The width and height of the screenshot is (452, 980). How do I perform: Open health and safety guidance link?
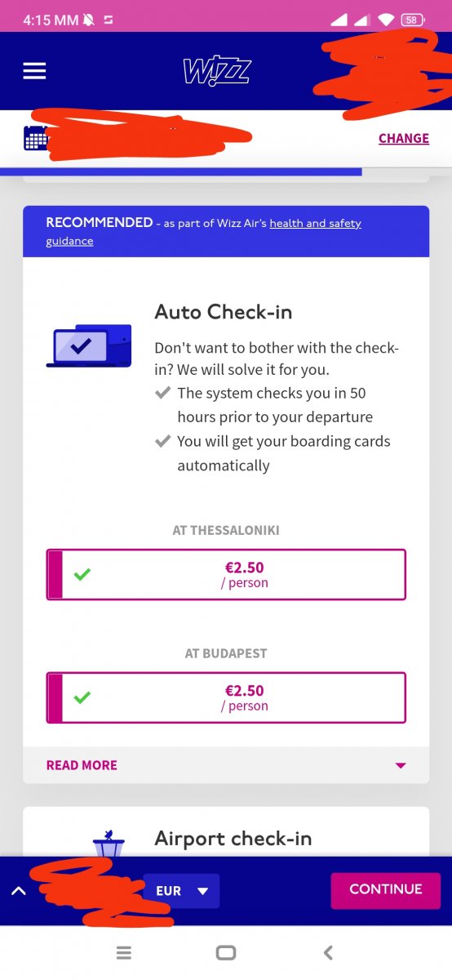coord(204,232)
